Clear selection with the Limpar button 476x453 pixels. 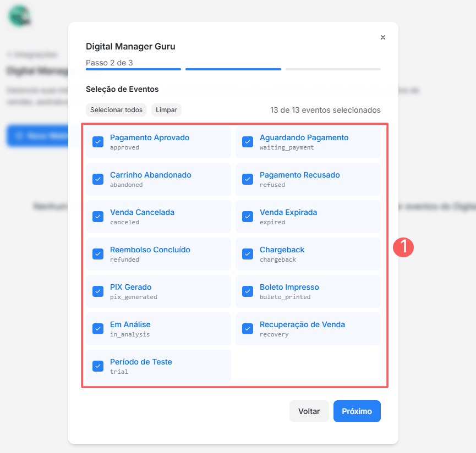pyautogui.click(x=166, y=110)
